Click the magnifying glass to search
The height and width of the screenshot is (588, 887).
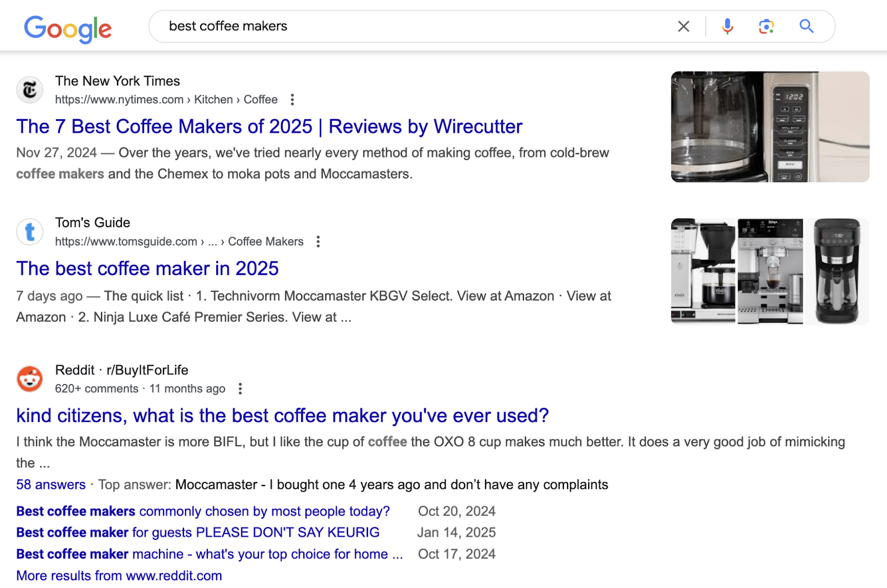pyautogui.click(x=807, y=25)
